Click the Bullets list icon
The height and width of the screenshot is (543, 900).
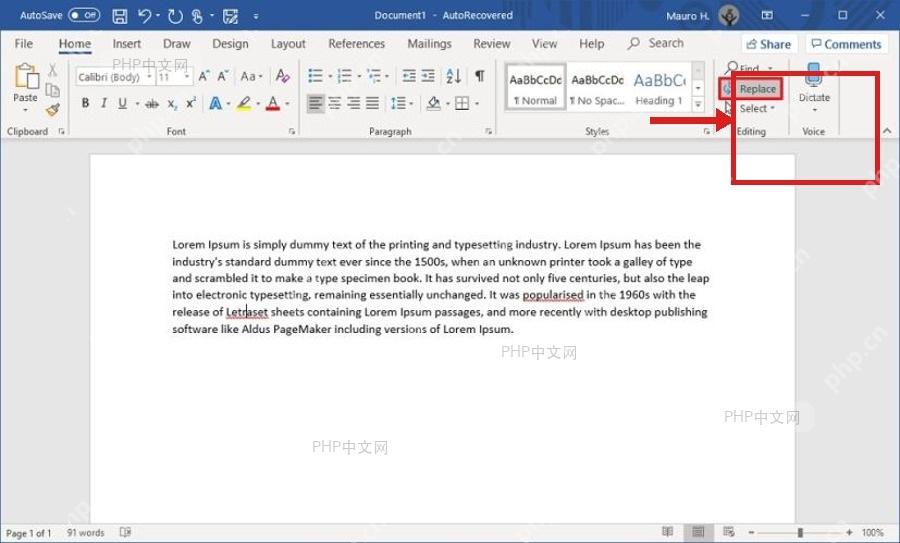[x=315, y=76]
